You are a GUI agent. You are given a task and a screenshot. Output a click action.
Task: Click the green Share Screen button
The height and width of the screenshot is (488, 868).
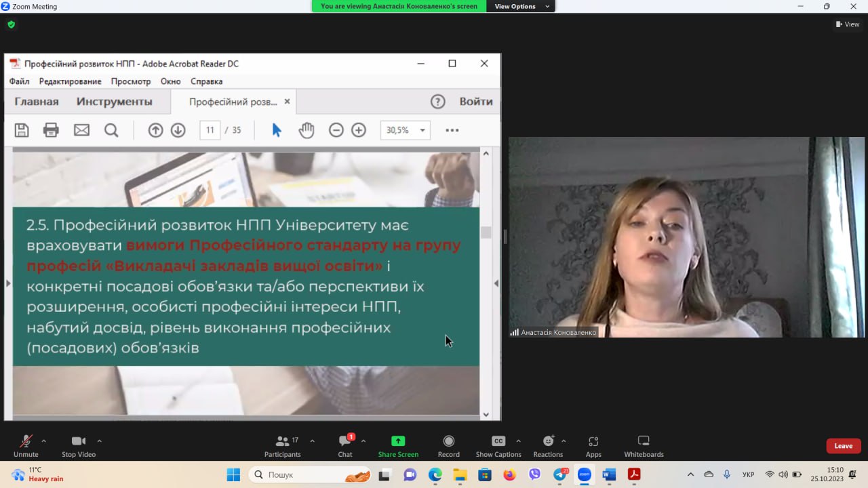point(398,446)
